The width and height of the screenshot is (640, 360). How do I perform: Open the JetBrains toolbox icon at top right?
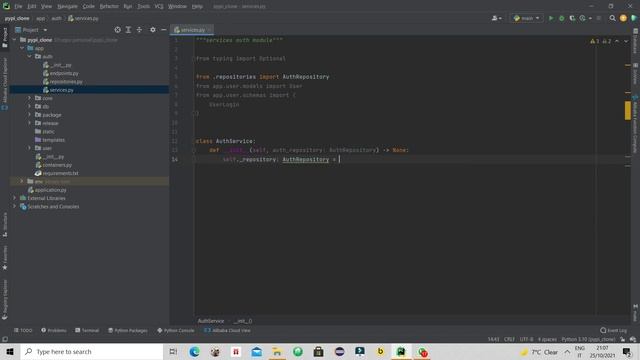pos(634,18)
